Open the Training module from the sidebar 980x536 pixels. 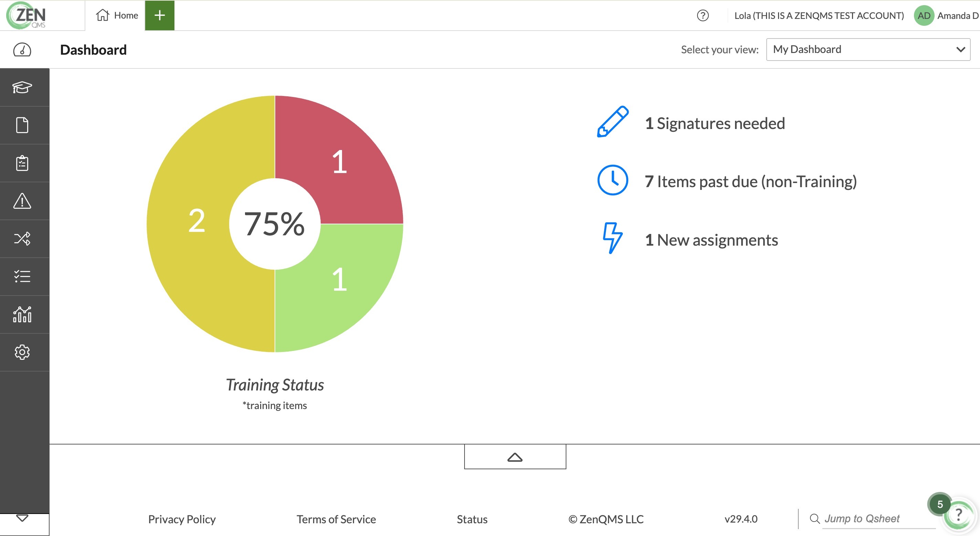[23, 87]
